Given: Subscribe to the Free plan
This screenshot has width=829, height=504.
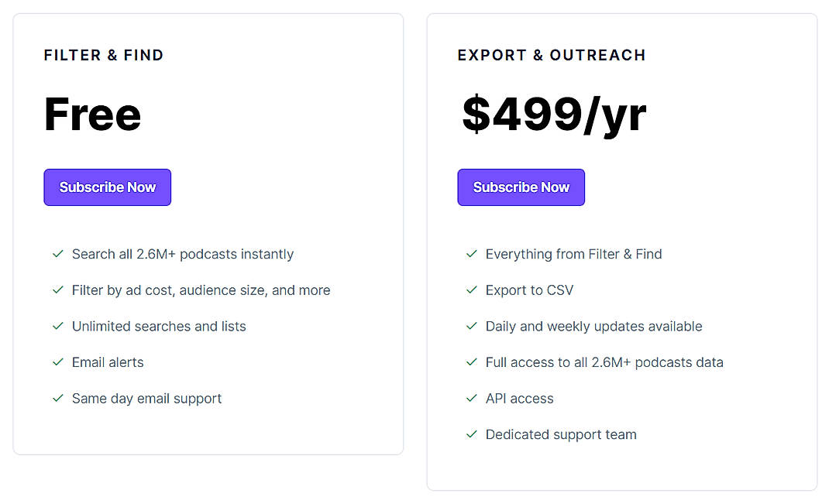Looking at the screenshot, I should click(107, 187).
